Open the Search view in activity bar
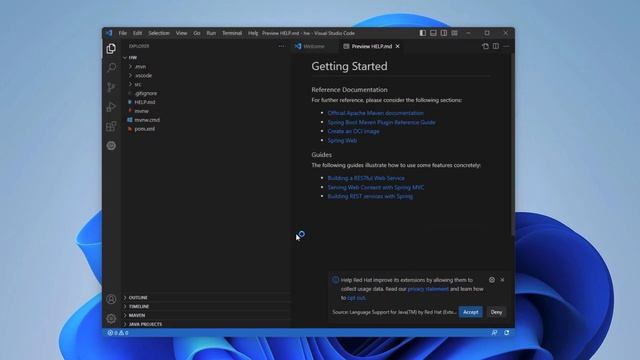Screen dimensions: 640x360 111,68
